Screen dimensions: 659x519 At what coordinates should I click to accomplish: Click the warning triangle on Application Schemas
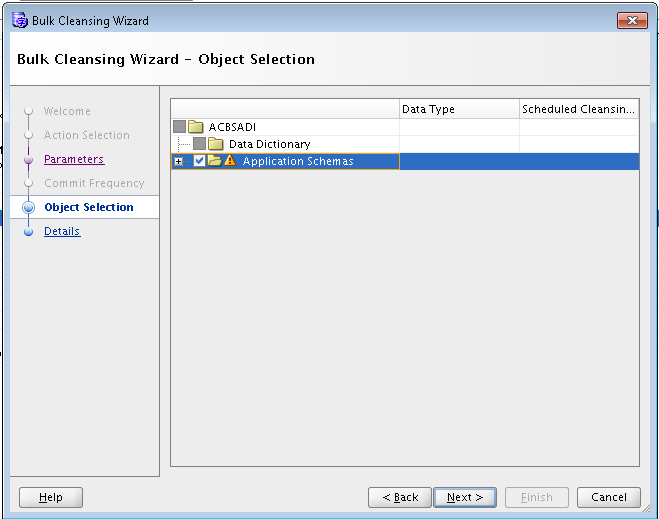pyautogui.click(x=230, y=161)
